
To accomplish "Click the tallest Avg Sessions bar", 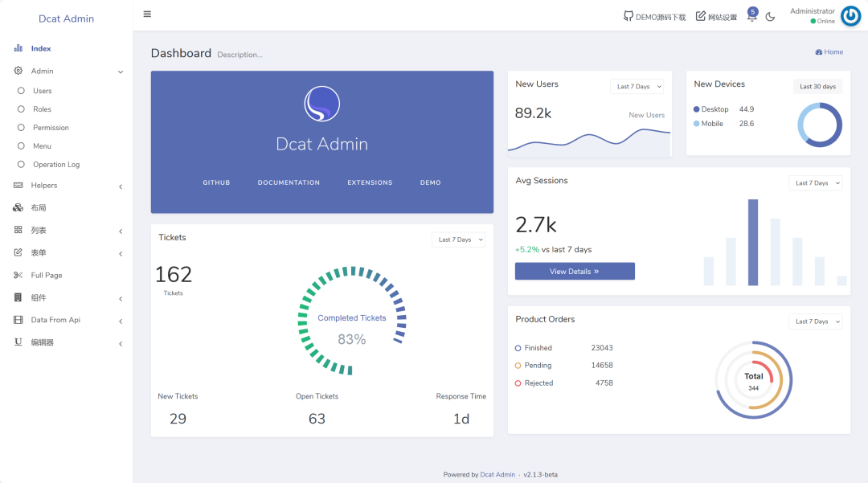I will [753, 243].
